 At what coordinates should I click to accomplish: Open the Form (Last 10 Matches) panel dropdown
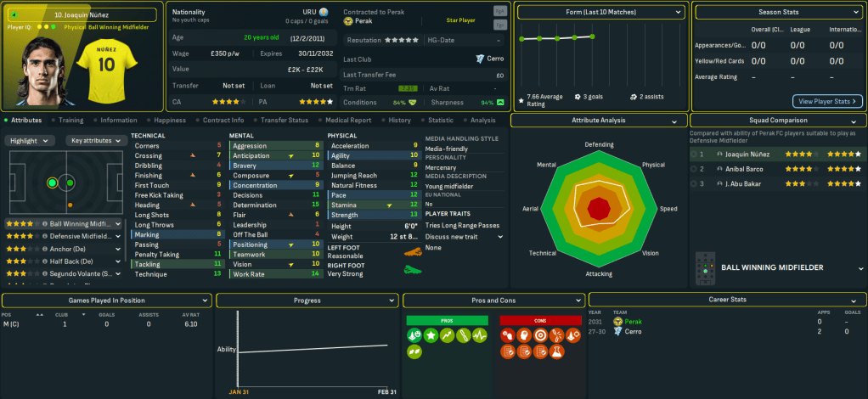tap(601, 13)
